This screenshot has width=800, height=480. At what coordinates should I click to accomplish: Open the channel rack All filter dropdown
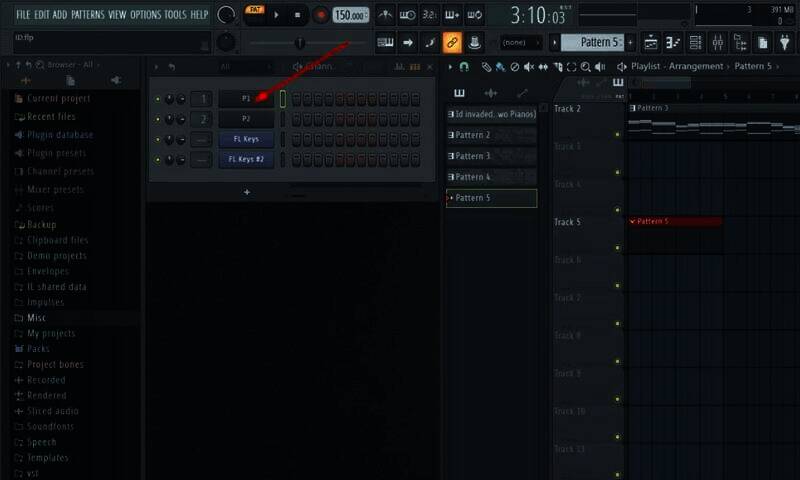tap(244, 67)
